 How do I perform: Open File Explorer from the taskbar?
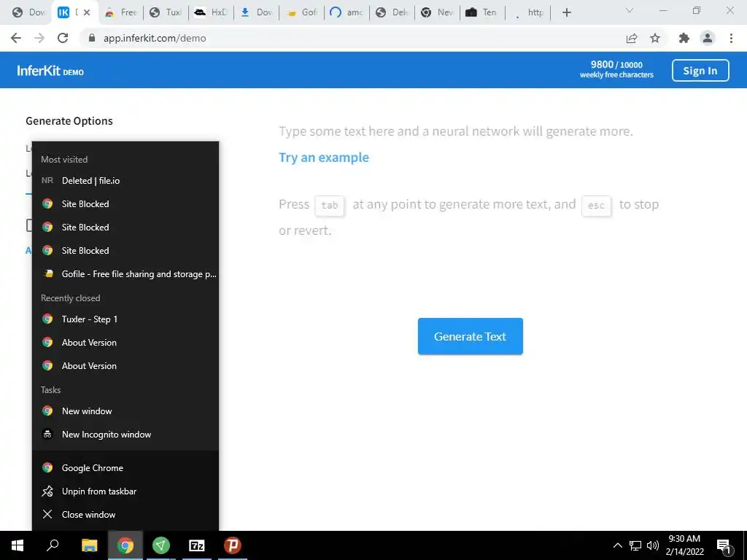coord(89,545)
